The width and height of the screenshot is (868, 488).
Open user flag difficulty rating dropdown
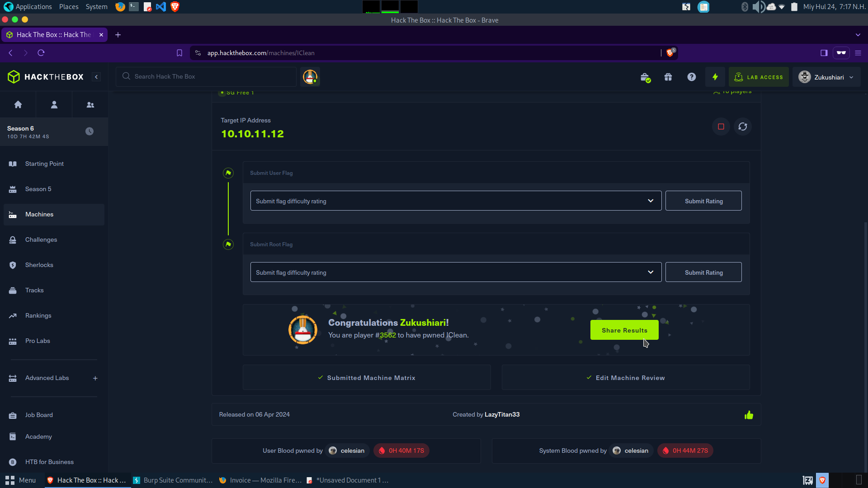456,201
